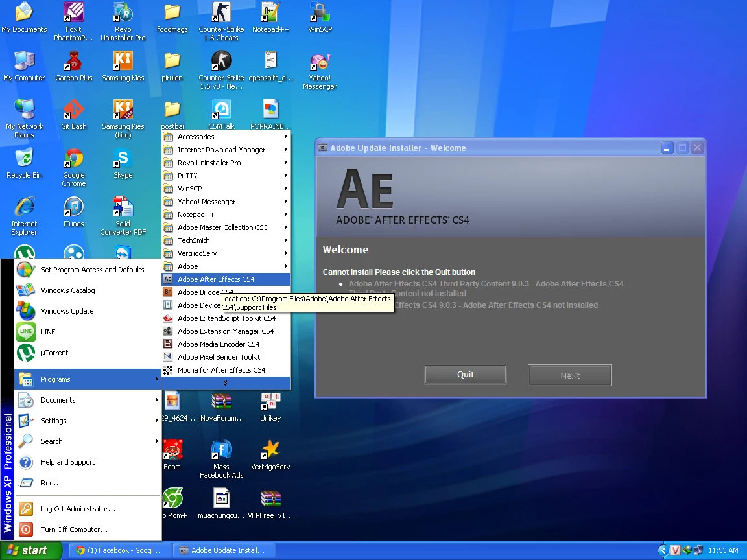Open My Network Places icon

[x=24, y=119]
